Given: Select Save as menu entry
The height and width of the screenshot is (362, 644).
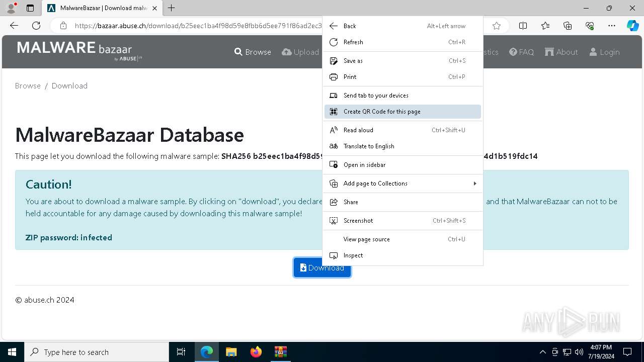Looking at the screenshot, I should [x=403, y=61].
